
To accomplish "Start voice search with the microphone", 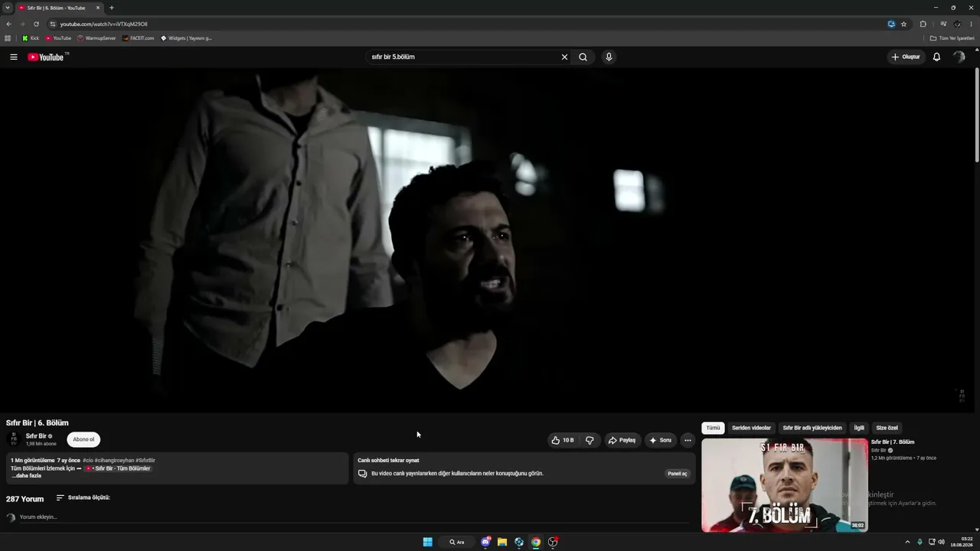I will [609, 57].
